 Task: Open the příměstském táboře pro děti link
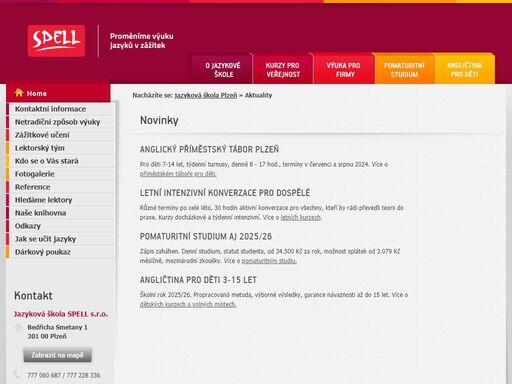(178, 174)
